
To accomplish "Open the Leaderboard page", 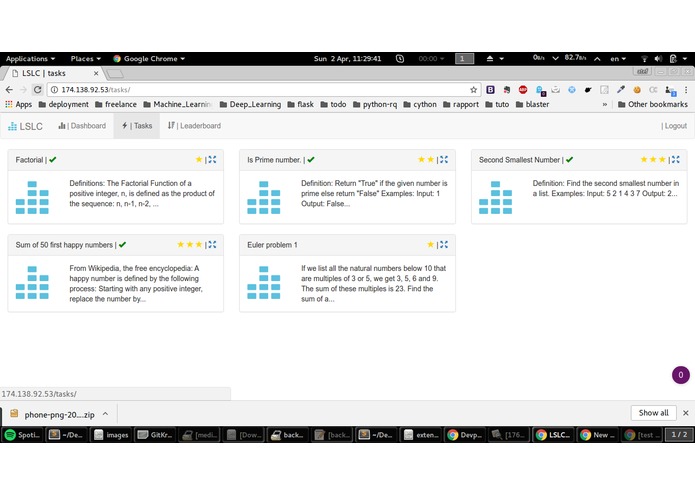I will 194,126.
